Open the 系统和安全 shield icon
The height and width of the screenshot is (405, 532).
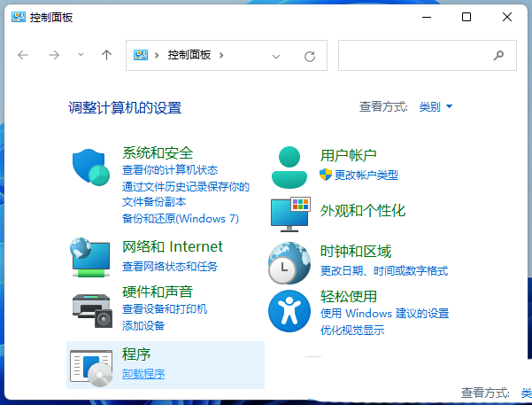pyautogui.click(x=91, y=167)
